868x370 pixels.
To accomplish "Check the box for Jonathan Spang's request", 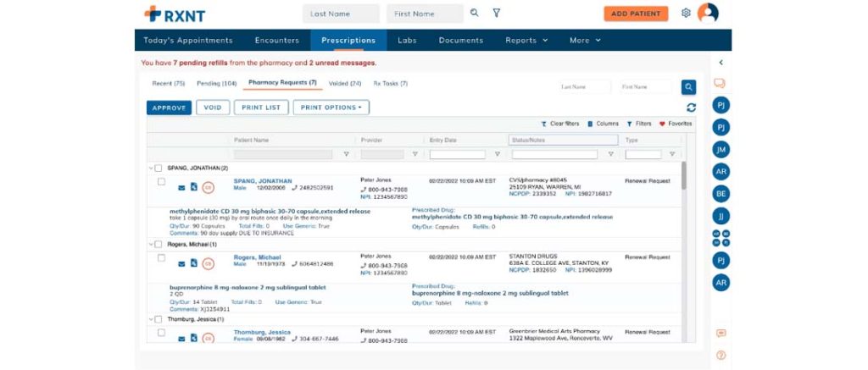I will coord(161,181).
